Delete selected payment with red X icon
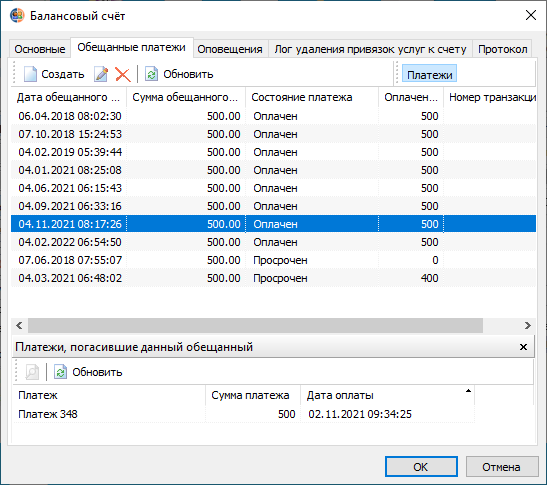The image size is (547, 485). pos(123,74)
